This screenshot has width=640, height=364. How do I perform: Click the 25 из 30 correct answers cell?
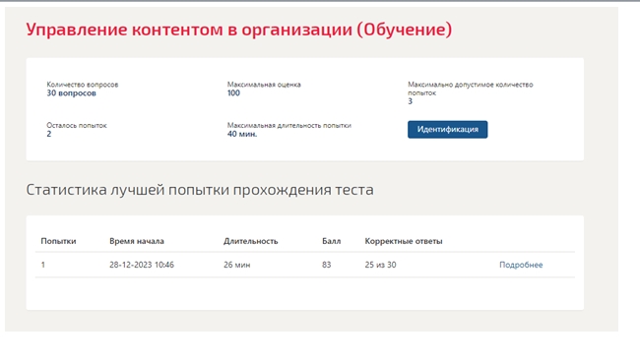(380, 265)
